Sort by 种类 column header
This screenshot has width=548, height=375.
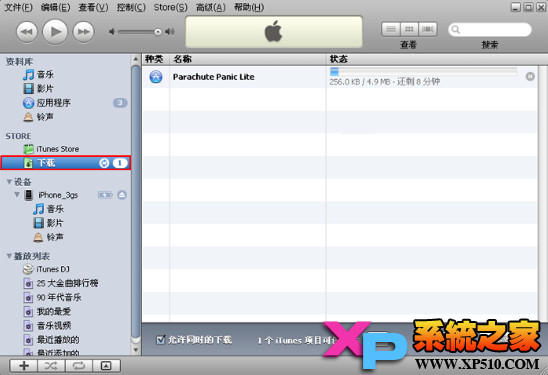pos(156,59)
